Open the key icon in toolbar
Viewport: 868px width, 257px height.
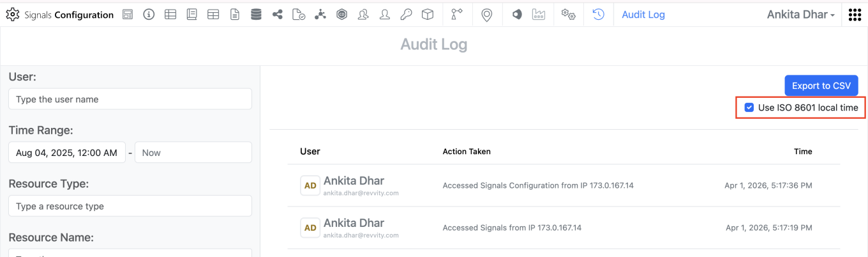406,15
